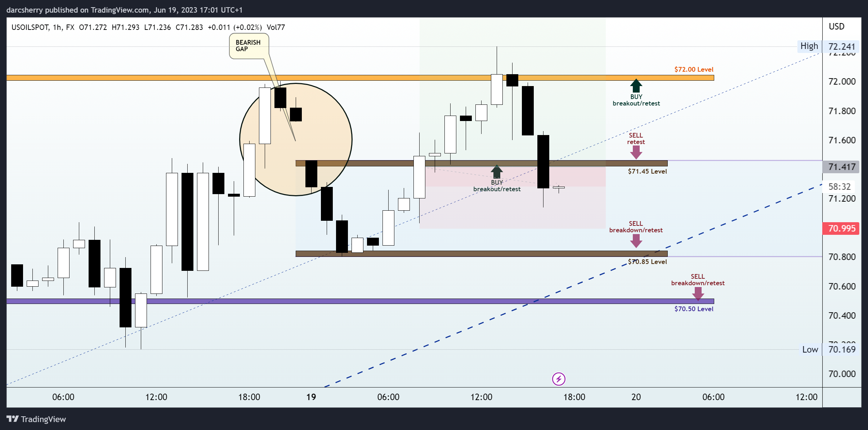
Task: Click the 70.000 price axis label
Action: (x=842, y=374)
